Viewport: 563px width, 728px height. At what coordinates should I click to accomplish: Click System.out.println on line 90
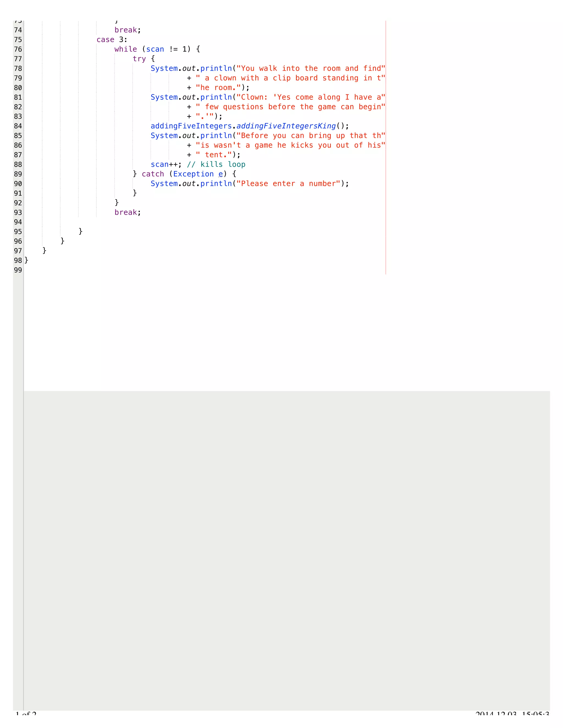tap(191, 184)
